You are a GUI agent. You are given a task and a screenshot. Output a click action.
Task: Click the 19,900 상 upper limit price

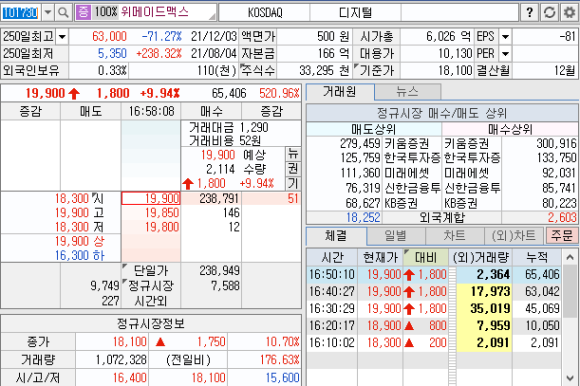[80, 241]
